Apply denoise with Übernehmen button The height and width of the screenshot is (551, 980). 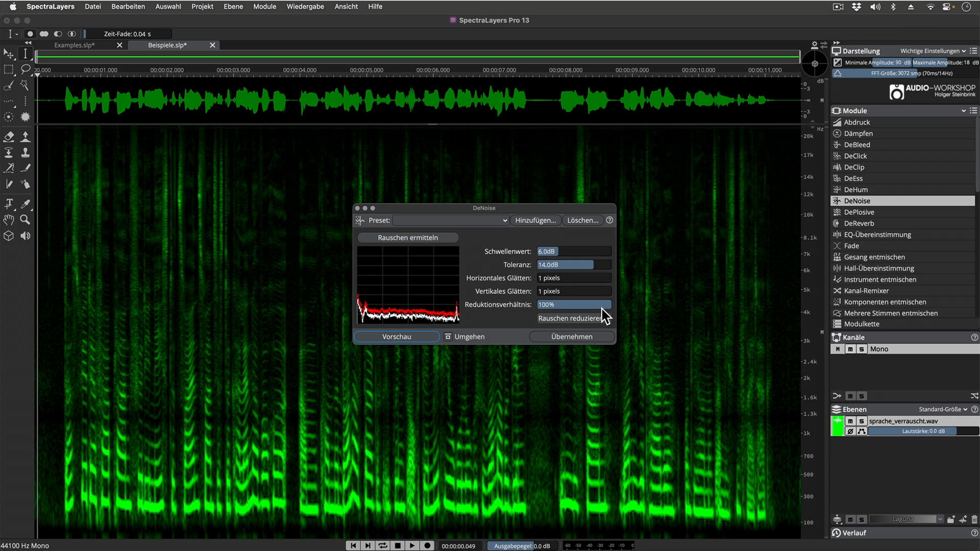point(572,337)
